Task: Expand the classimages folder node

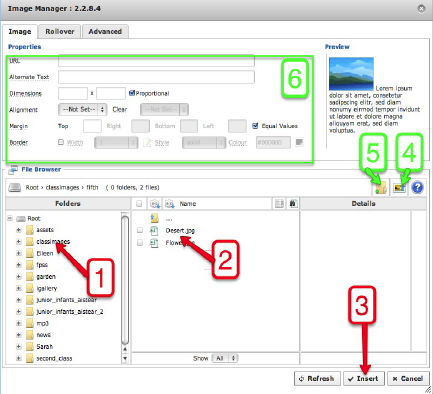Action: tap(19, 241)
